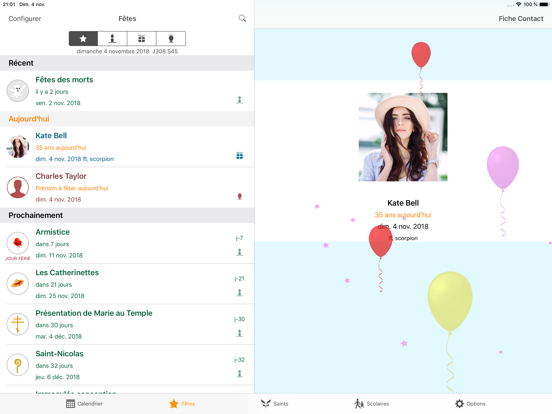This screenshot has height=414, width=552.
Task: Click the date line 'dimanche 4 novembre 2018'
Action: click(113, 51)
